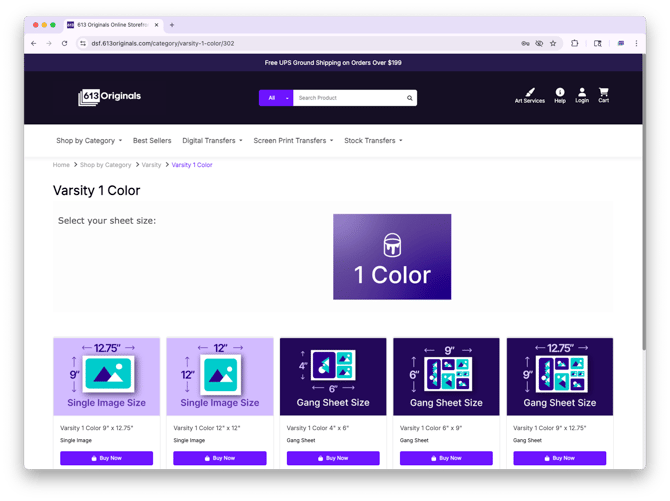Click Home breadcrumb link
Viewport: 670px width, 501px height.
tap(61, 165)
